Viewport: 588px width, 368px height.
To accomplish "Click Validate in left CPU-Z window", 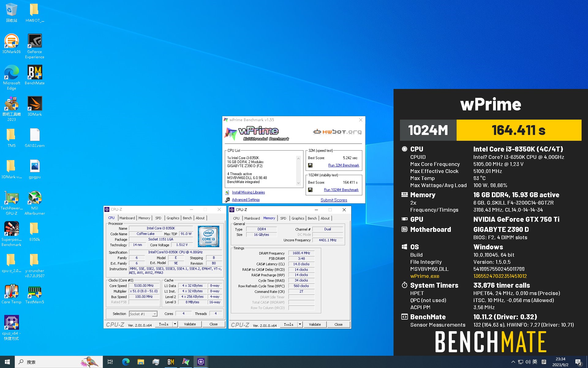I will point(190,324).
